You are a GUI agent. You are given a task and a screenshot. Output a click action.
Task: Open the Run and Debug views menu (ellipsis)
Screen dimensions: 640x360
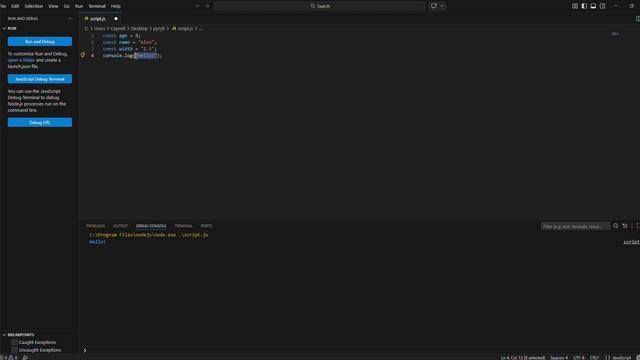point(70,19)
